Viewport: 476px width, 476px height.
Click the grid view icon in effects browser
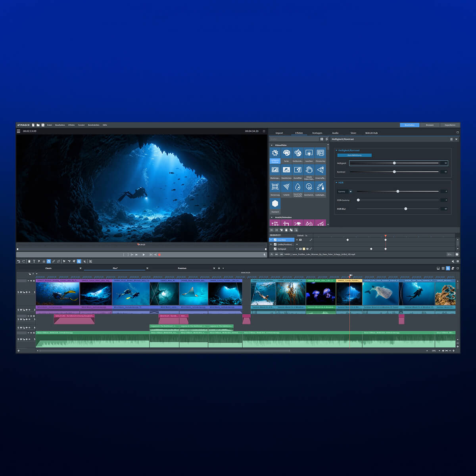pos(322,139)
